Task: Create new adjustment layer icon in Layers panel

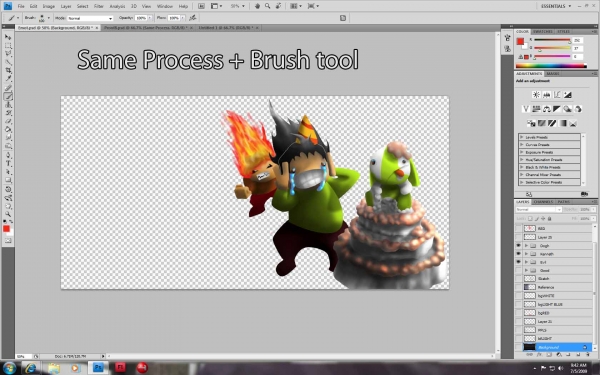Action: tap(558, 355)
